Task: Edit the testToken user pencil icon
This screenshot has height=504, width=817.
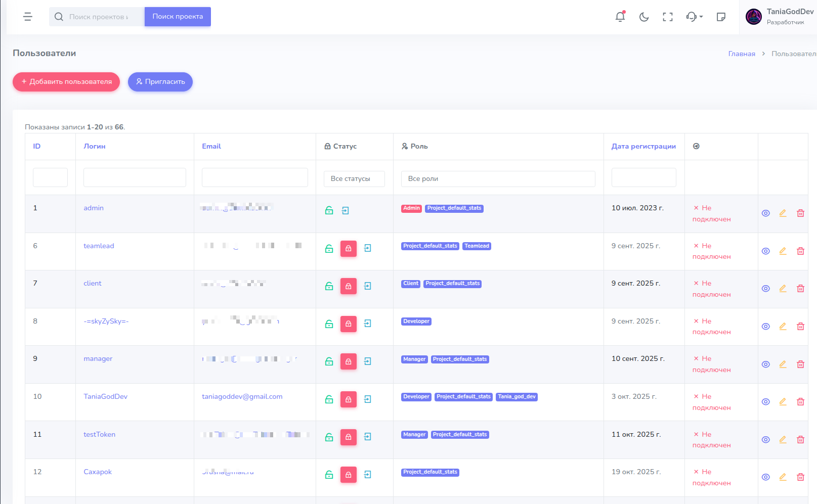Action: coord(783,440)
